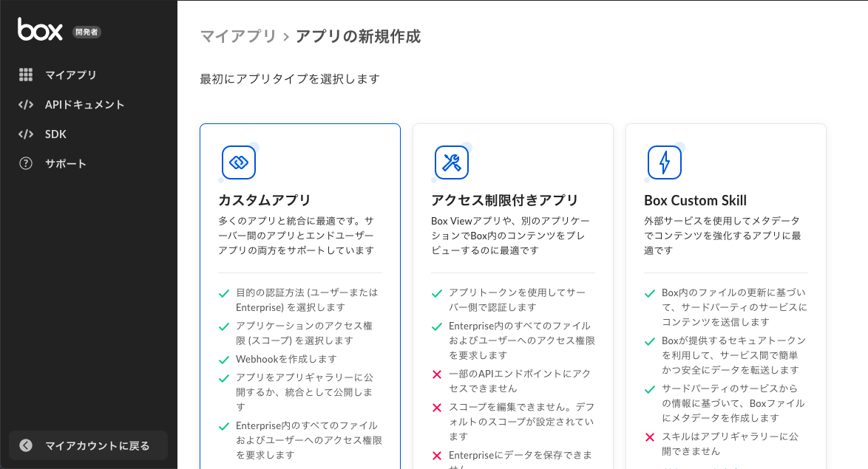This screenshot has width=868, height=469.
Task: Click the back arrow on マイアカウントに戻る
Action: [x=25, y=446]
